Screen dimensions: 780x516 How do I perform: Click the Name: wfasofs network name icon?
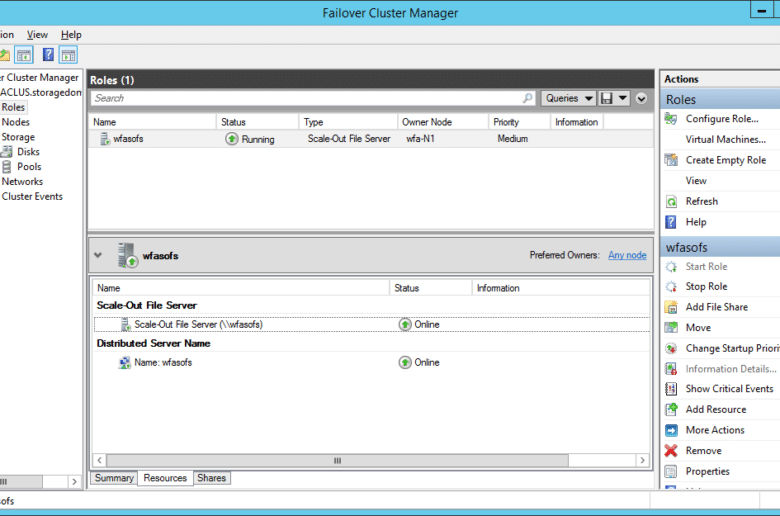click(125, 363)
